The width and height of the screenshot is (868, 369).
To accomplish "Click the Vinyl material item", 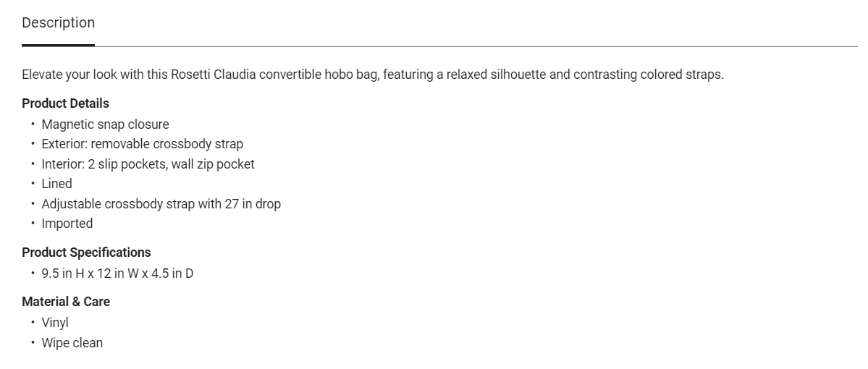I will [x=55, y=323].
